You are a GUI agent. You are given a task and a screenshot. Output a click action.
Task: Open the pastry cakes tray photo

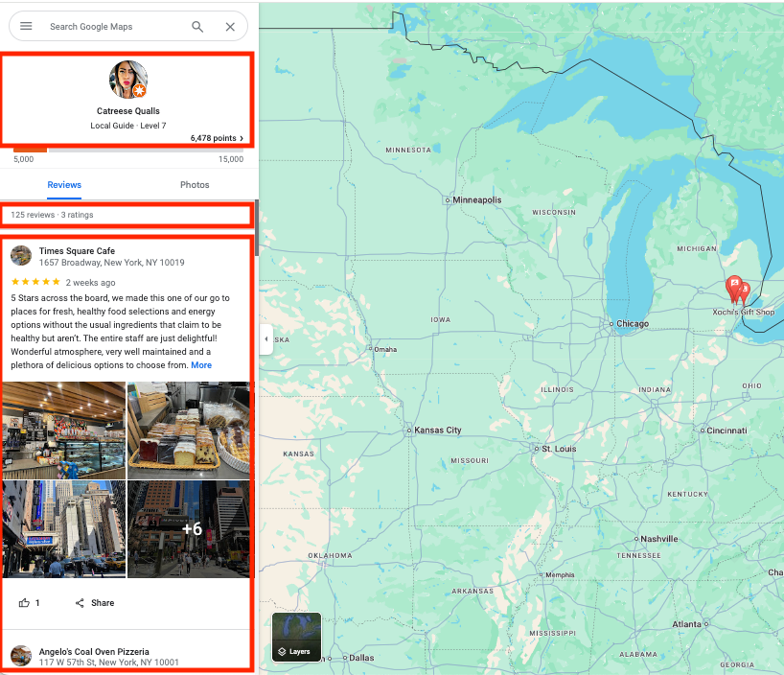[189, 431]
